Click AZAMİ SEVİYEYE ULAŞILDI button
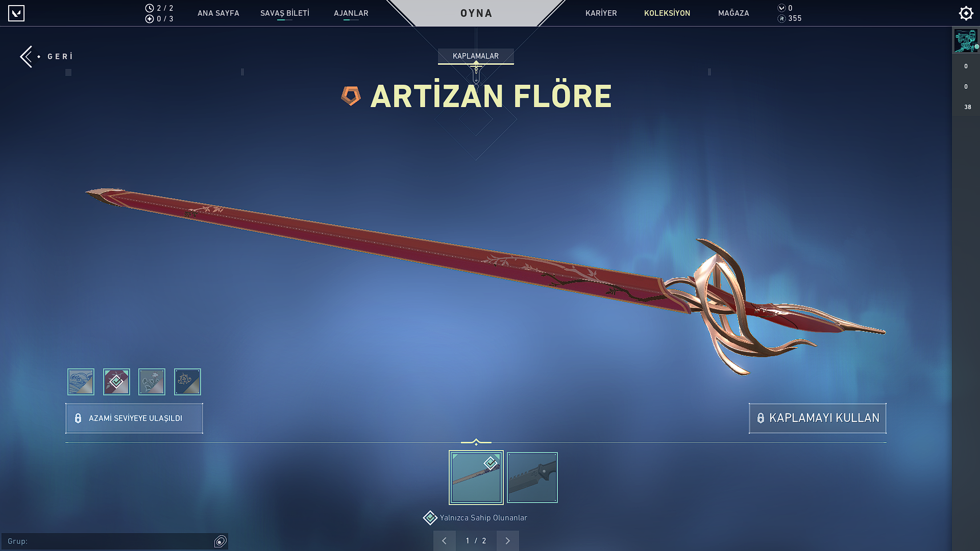 pyautogui.click(x=134, y=418)
